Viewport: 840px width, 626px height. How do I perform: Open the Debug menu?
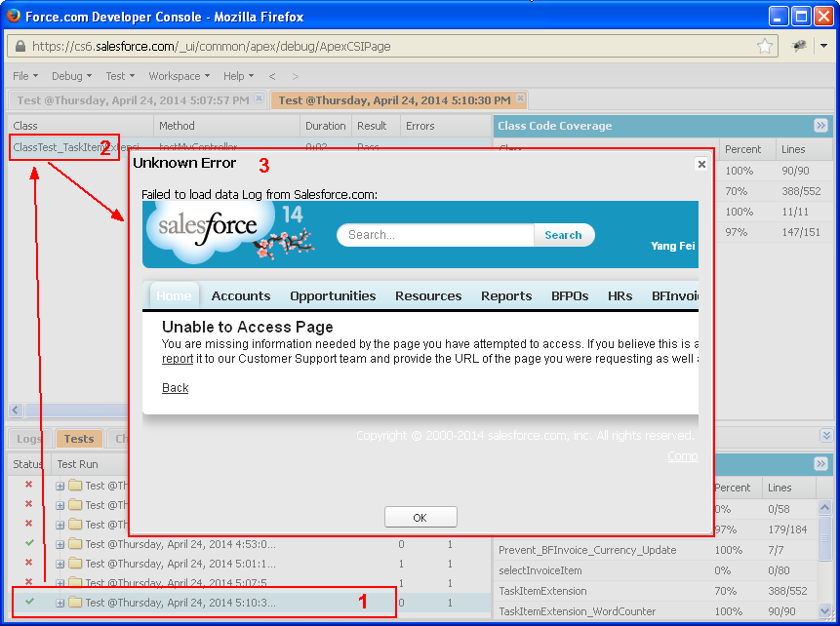pyautogui.click(x=71, y=76)
